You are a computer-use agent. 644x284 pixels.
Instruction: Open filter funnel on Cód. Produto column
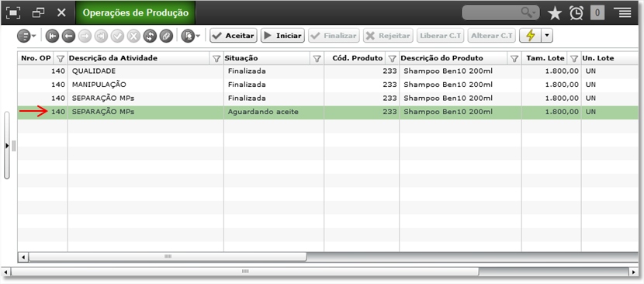click(393, 59)
